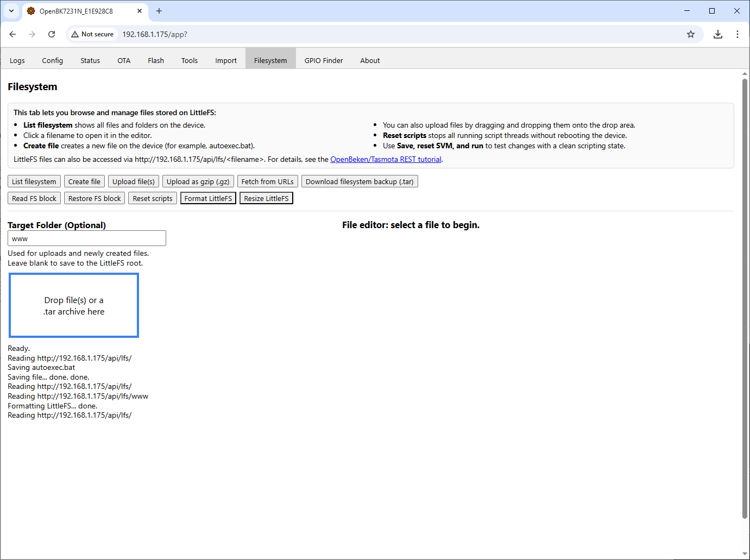The image size is (750, 560).
Task: Switch to the Logs tab
Action: coord(17,60)
